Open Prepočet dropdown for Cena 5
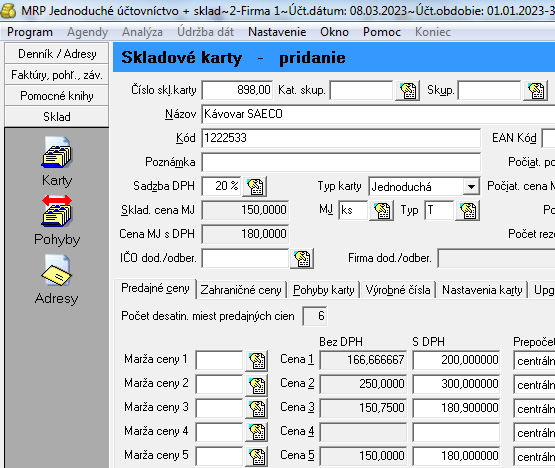Viewport: 555px width, 468px height. tap(534, 456)
